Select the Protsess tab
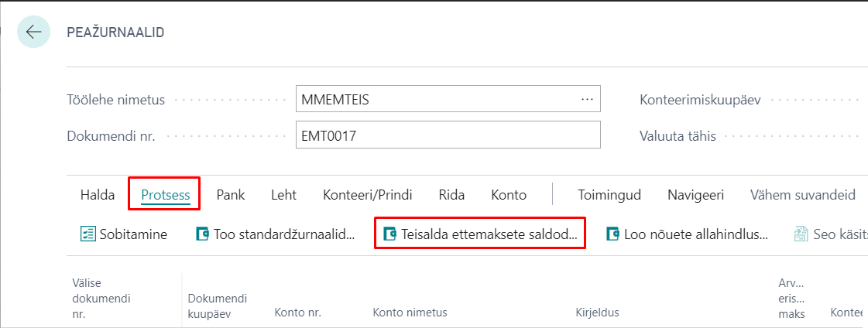This screenshot has width=868, height=328. click(x=165, y=195)
